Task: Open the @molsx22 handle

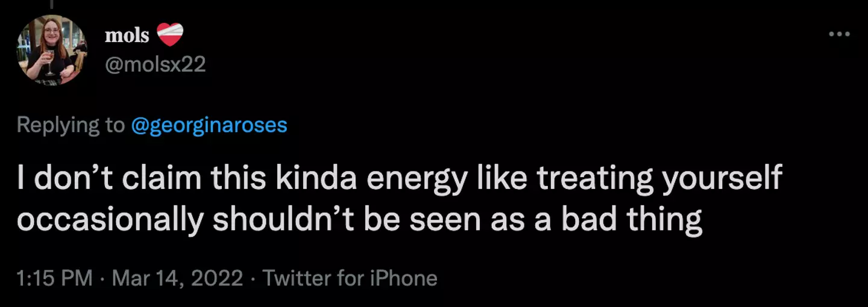Action: [x=156, y=64]
